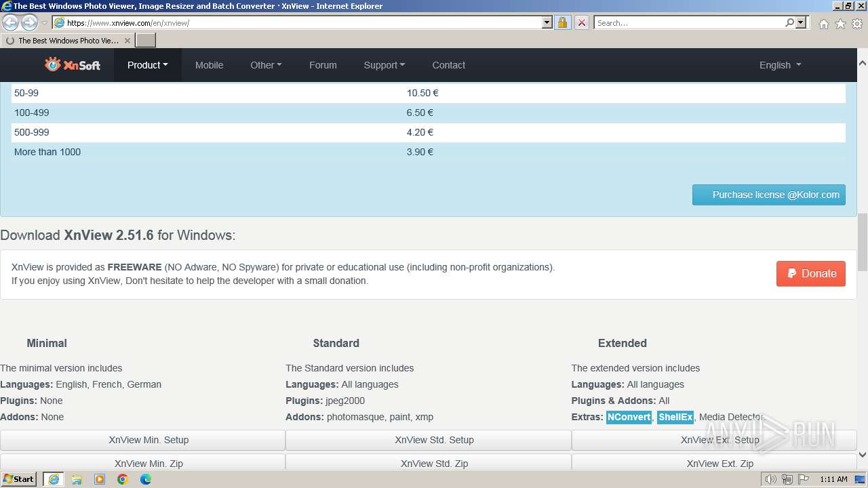Click the Extended version heading
Image resolution: width=868 pixels, height=488 pixels.
pos(623,343)
